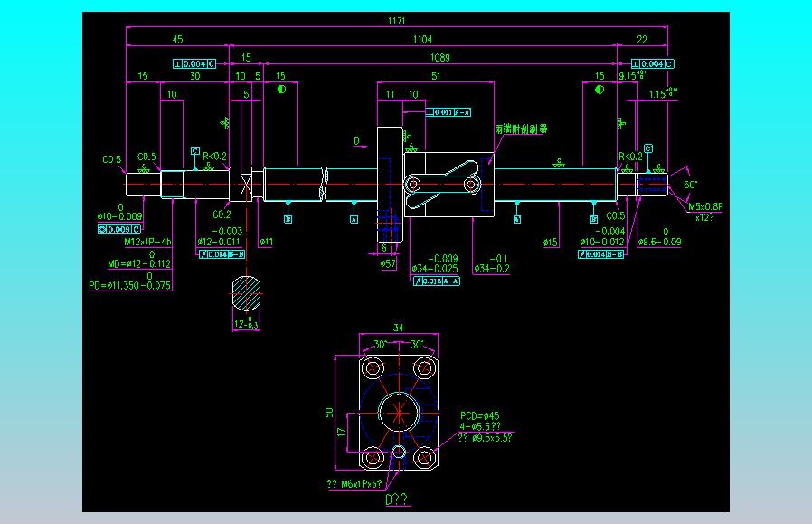Select the hatched cross-section circle
The image size is (812, 524).
click(x=246, y=294)
